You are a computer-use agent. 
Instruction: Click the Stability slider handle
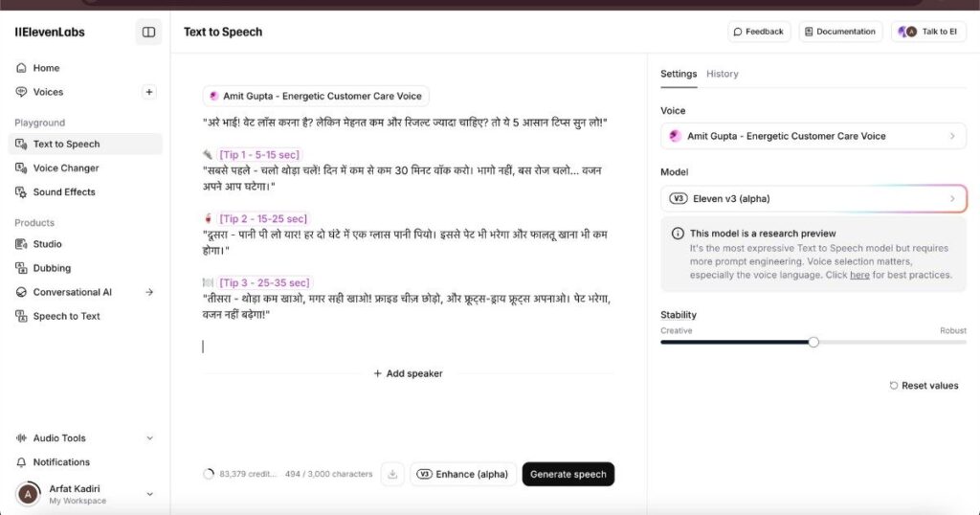pyautogui.click(x=813, y=342)
